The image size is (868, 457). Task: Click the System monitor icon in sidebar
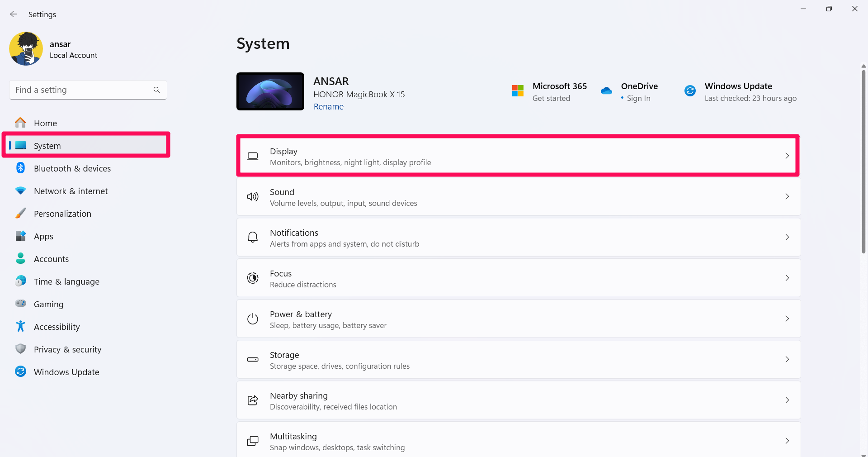20,145
